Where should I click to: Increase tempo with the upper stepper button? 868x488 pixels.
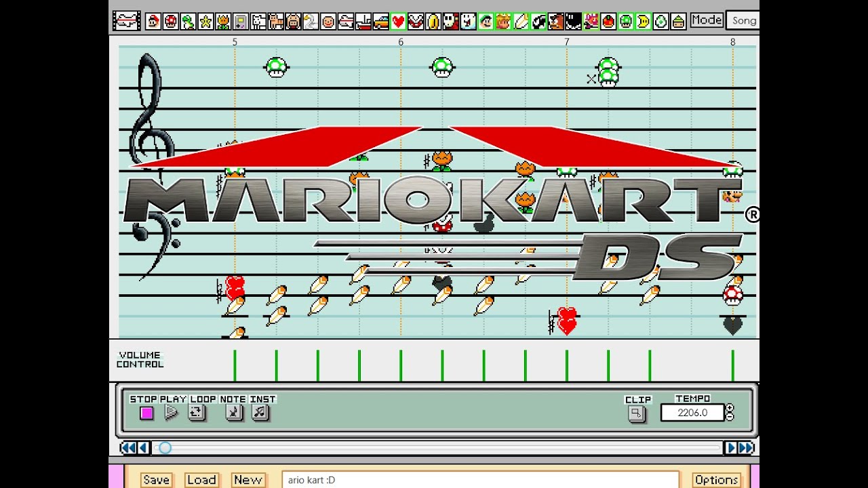tap(730, 409)
